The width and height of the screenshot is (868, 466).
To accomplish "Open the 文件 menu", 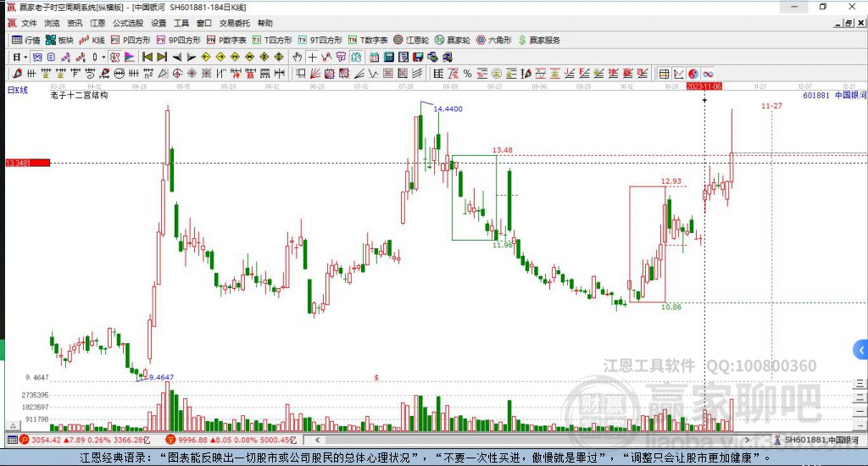I will [x=29, y=23].
